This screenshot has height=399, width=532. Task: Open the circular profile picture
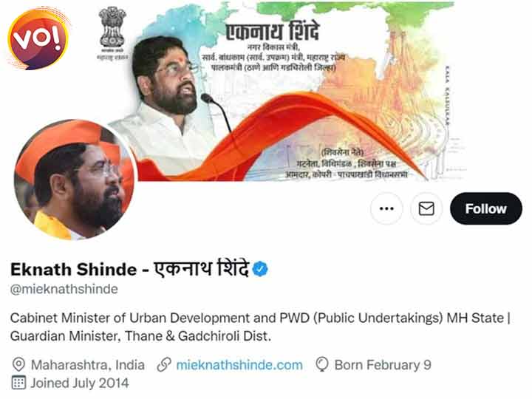75,180
